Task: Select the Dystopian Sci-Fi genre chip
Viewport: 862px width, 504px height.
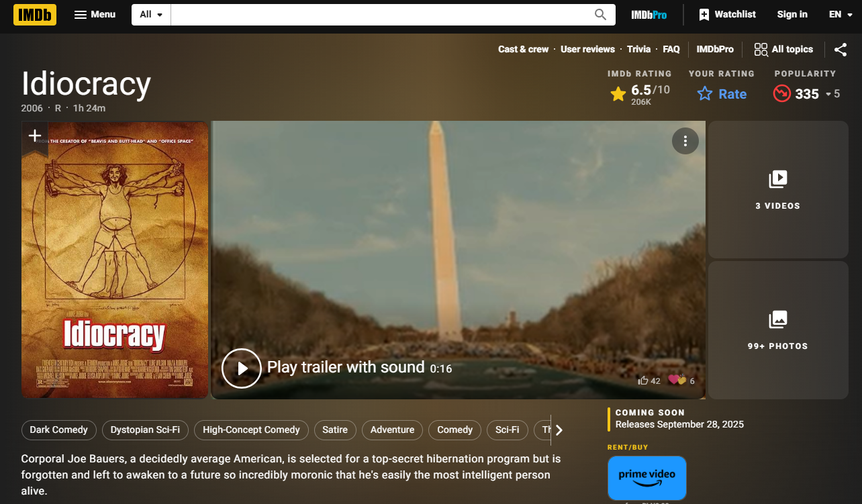Action: [145, 430]
